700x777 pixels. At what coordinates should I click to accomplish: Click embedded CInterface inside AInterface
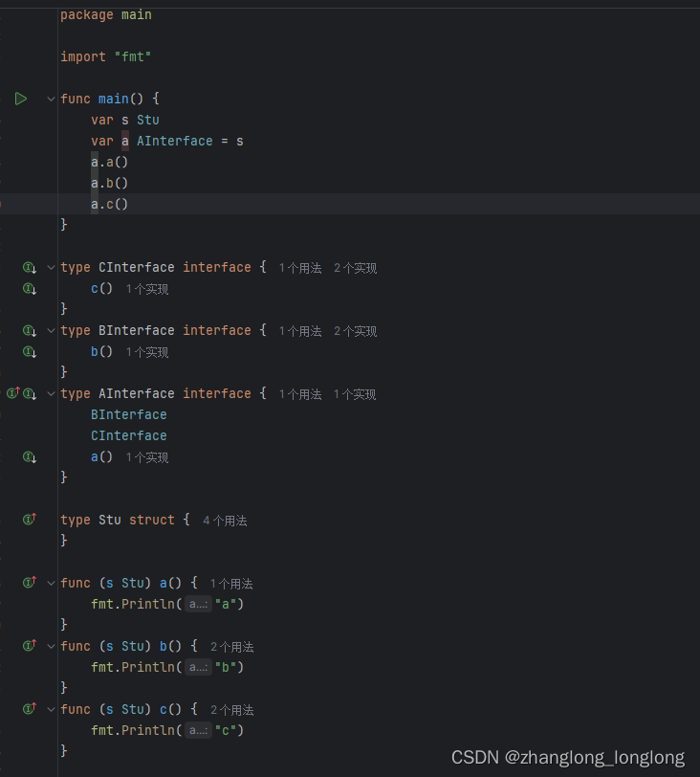click(x=129, y=436)
